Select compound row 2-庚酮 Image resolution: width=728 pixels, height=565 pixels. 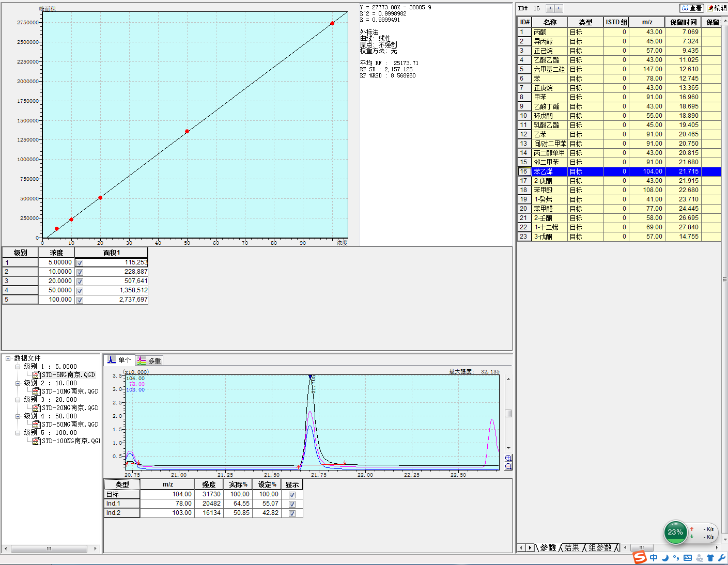(619, 181)
